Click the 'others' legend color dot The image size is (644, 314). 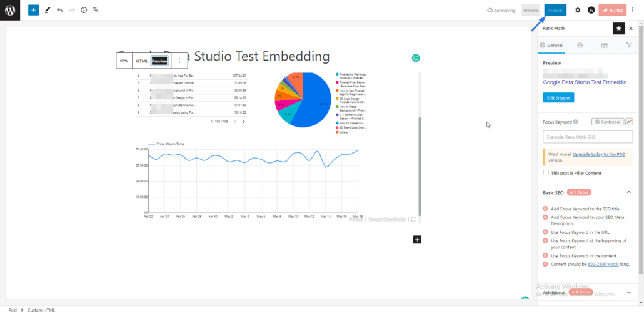coord(337,132)
